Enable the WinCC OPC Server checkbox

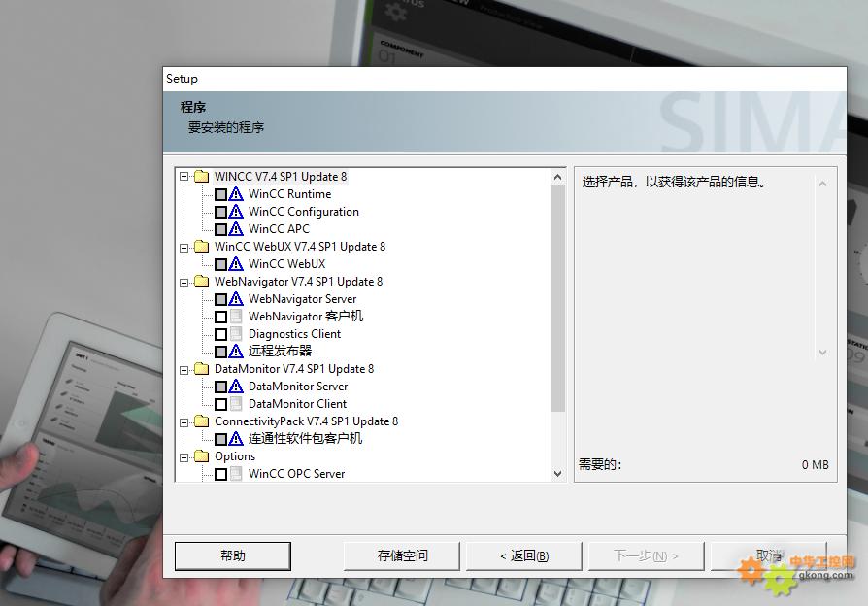click(x=220, y=474)
